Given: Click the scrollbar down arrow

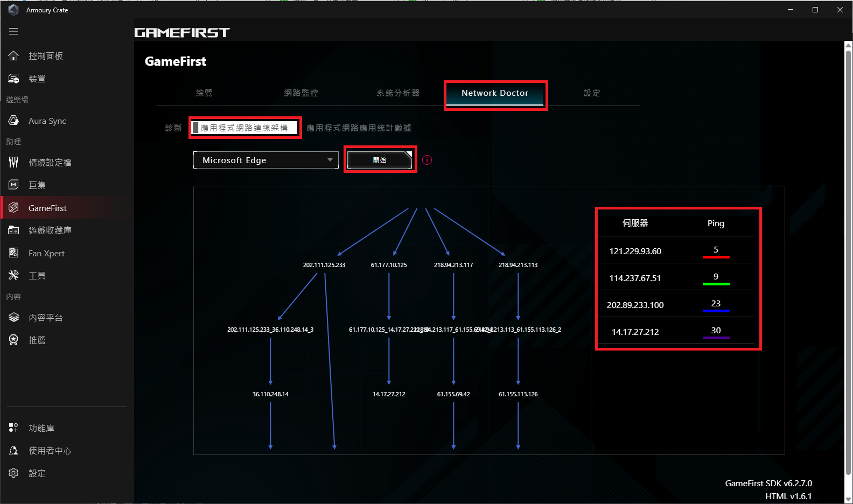Looking at the screenshot, I should 849,499.
